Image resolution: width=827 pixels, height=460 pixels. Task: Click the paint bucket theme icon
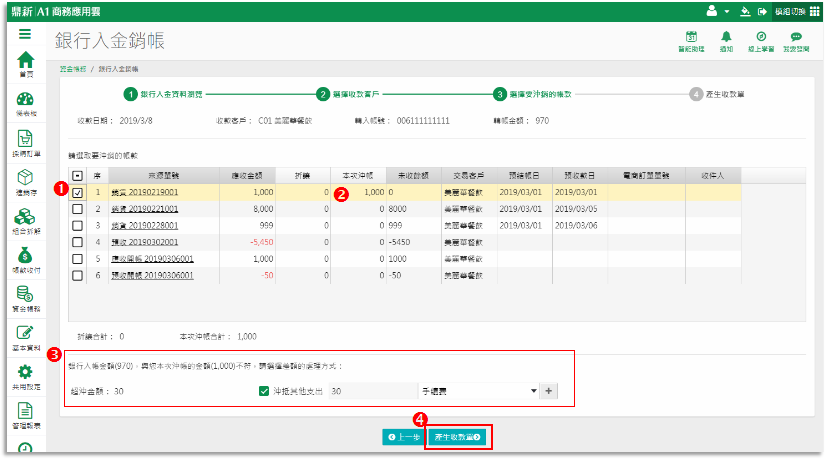coord(745,11)
